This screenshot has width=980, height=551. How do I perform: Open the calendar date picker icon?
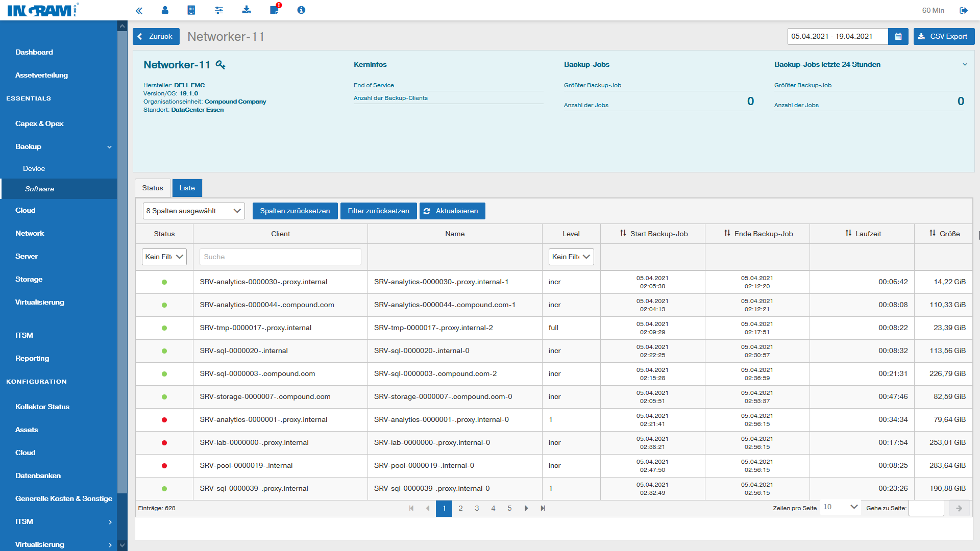click(x=898, y=37)
